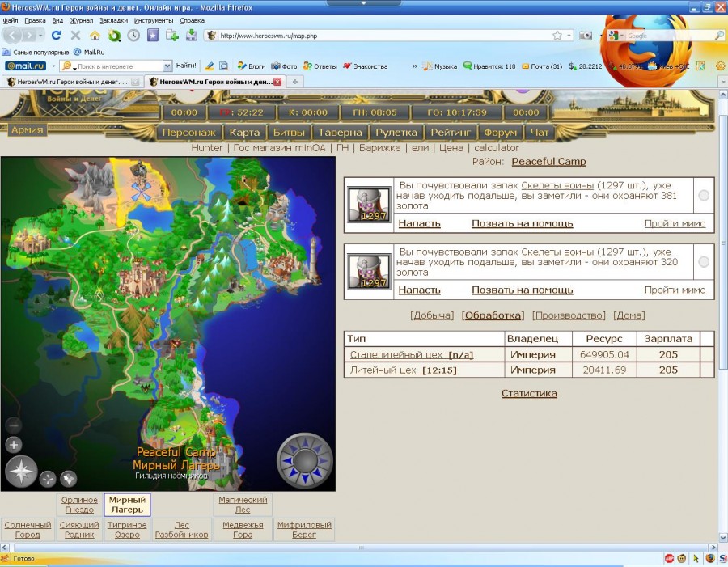
Task: Open Блоги from the Mail.ru toolbar
Action: (x=252, y=66)
